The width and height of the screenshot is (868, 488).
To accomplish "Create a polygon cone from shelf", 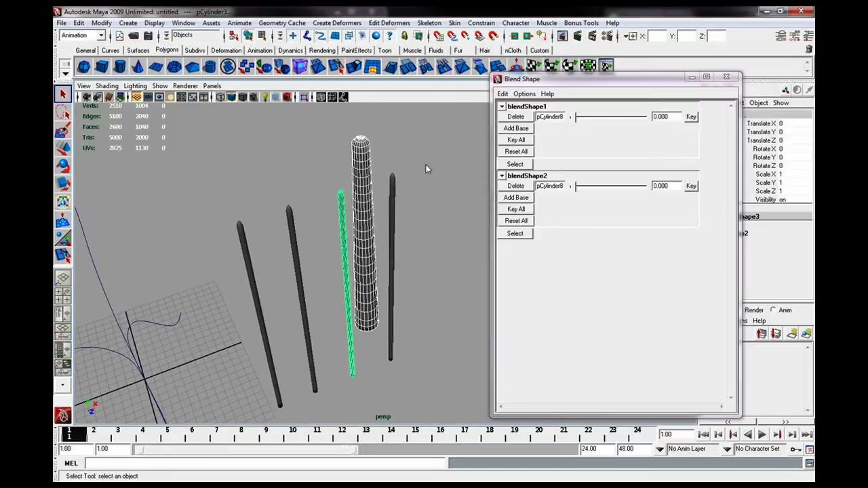I will click(138, 66).
